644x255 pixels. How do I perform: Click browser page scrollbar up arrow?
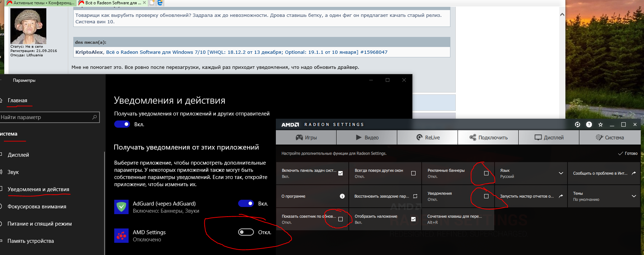click(x=562, y=15)
